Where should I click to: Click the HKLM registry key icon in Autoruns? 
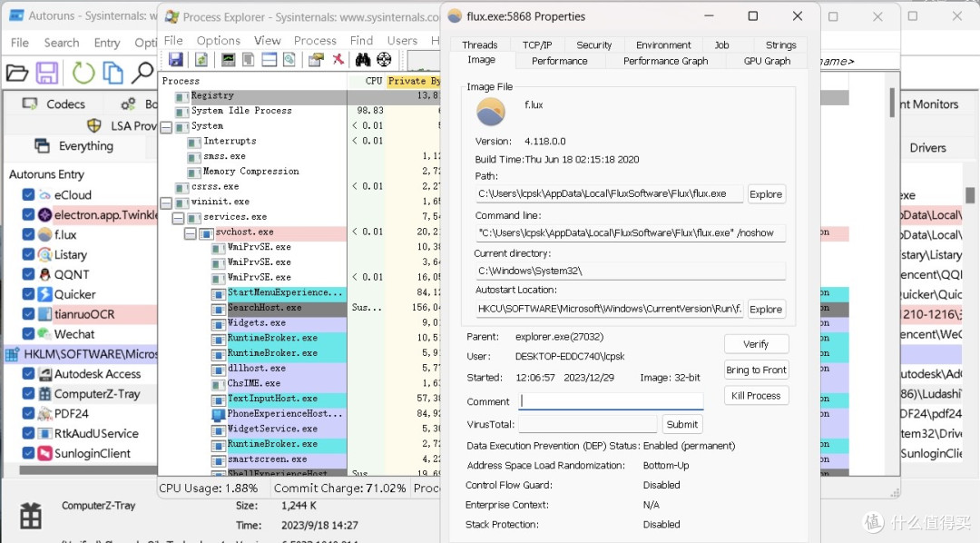pos(13,354)
